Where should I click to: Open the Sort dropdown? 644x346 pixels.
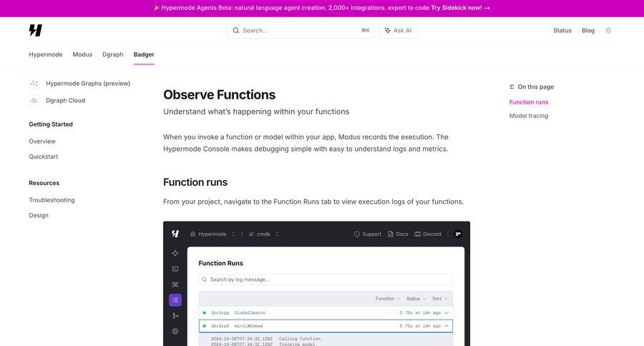click(x=440, y=299)
